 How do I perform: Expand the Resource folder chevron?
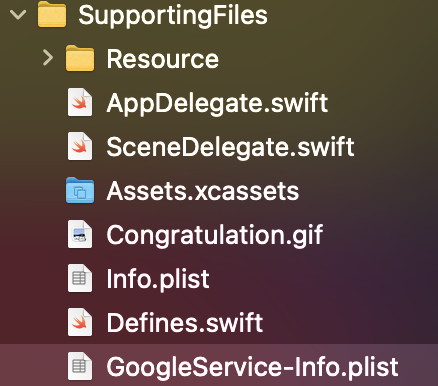[48, 58]
